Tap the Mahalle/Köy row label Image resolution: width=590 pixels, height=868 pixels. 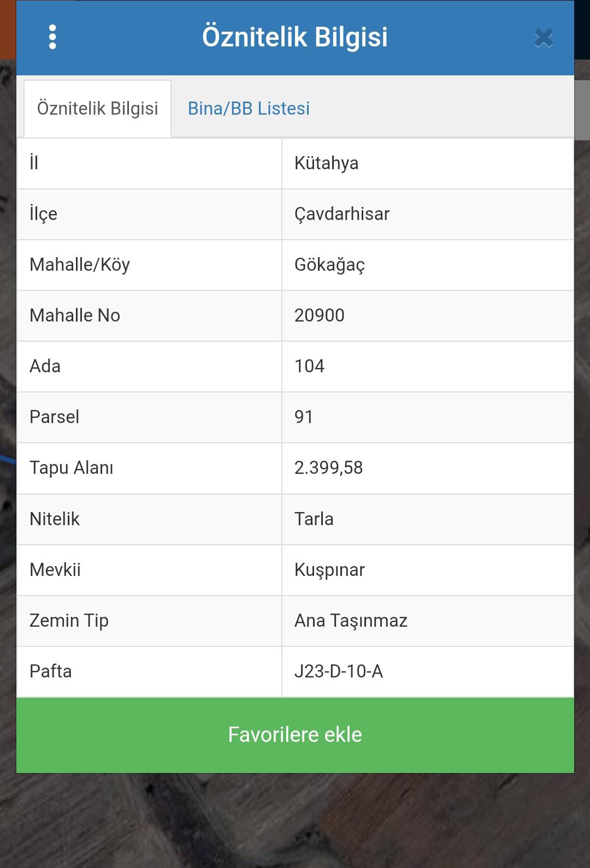pyautogui.click(x=80, y=265)
